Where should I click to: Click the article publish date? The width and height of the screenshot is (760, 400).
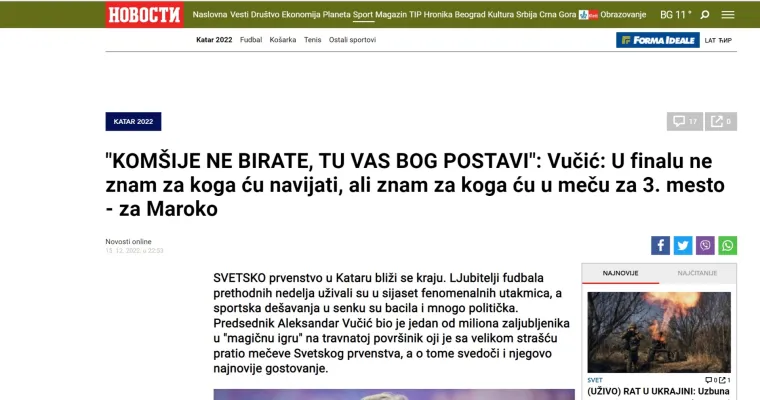134,251
